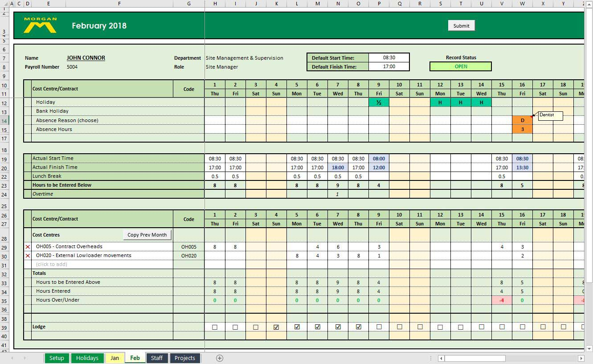Viewport: 593px width, 364px height.
Task: Select the OPEN Record Status cell
Action: coord(461,67)
